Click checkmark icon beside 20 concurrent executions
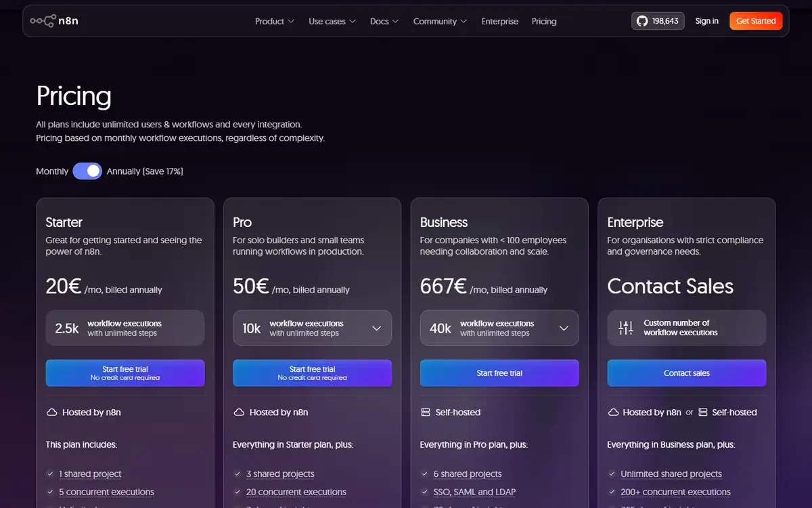The image size is (812, 508). point(238,492)
